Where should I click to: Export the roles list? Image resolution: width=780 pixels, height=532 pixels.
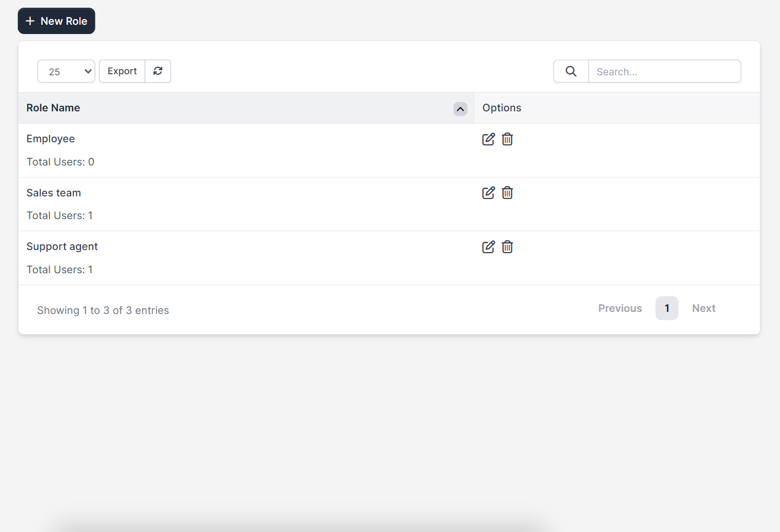122,71
